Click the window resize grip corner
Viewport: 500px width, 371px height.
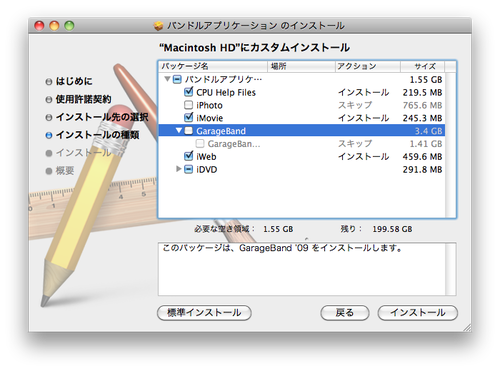[467, 327]
